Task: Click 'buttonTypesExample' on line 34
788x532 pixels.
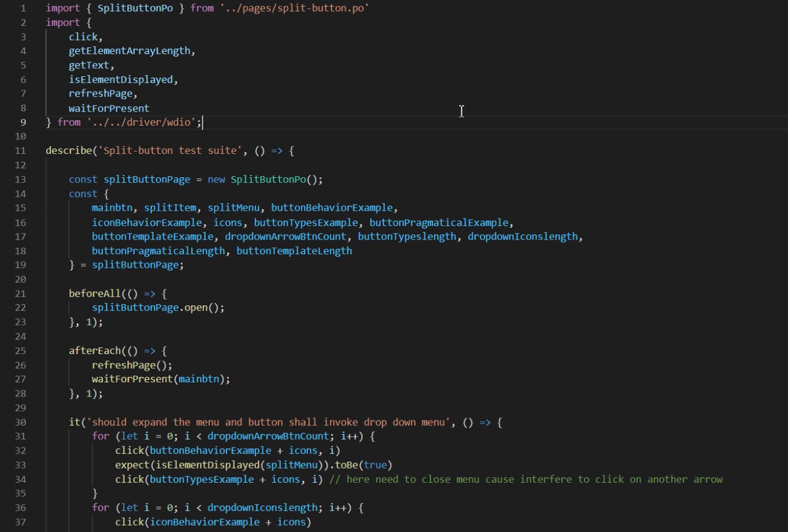Action: (202, 479)
